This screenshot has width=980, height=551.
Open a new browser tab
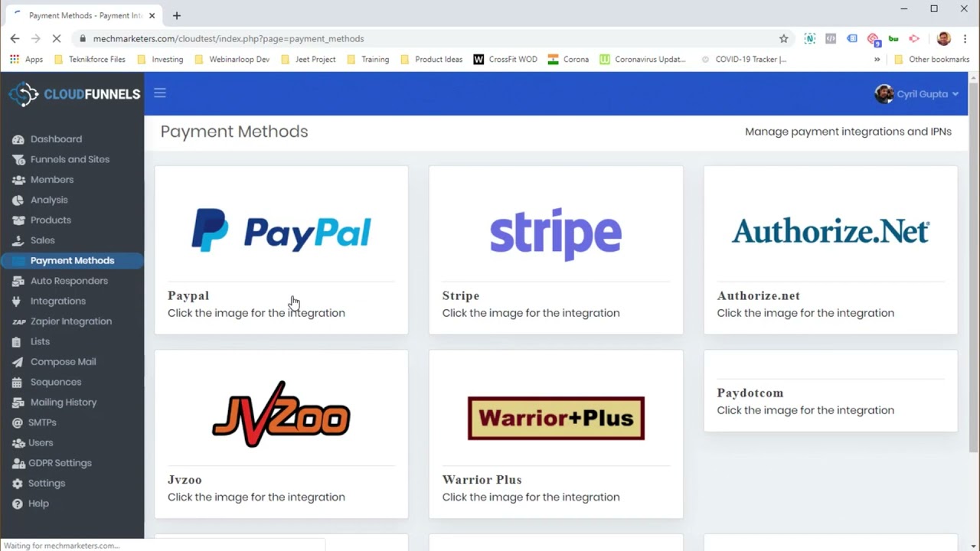pyautogui.click(x=177, y=15)
